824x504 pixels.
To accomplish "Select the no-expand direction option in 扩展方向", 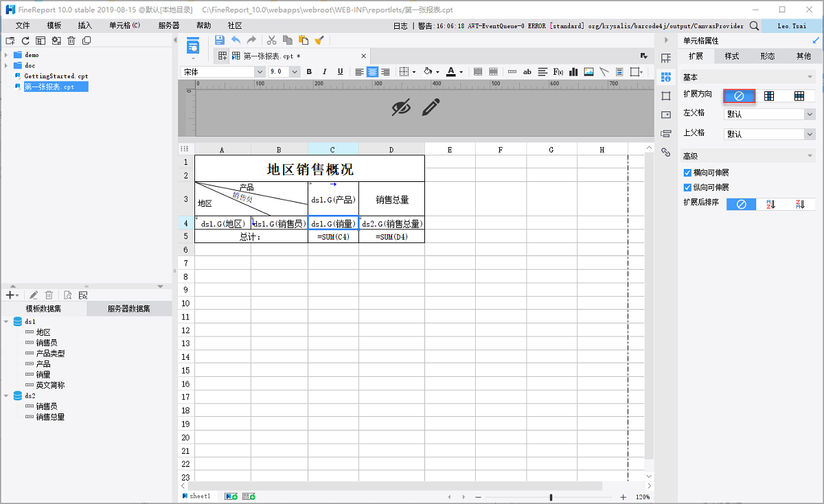I will (740, 95).
